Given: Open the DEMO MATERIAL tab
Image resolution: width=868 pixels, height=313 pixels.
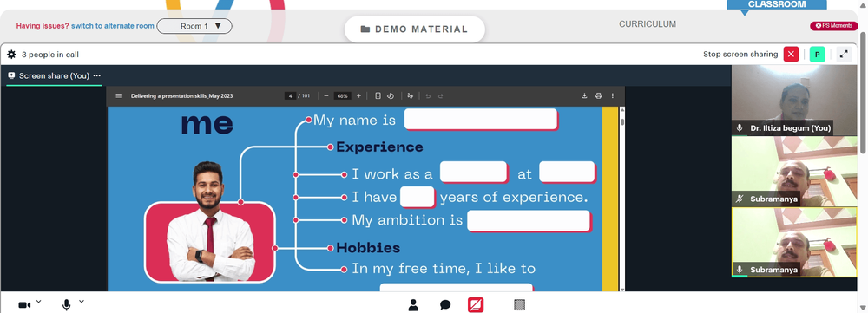Looking at the screenshot, I should [415, 29].
